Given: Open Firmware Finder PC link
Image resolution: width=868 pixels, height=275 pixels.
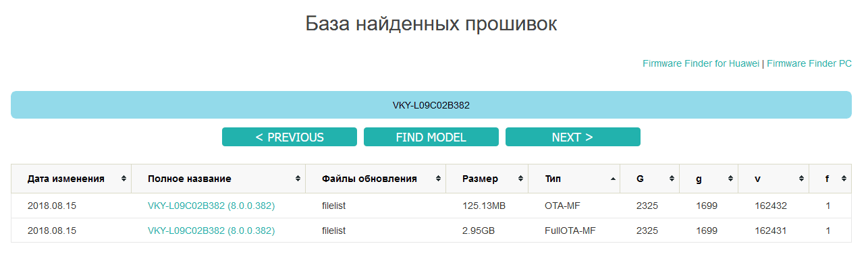Looking at the screenshot, I should pos(809,63).
